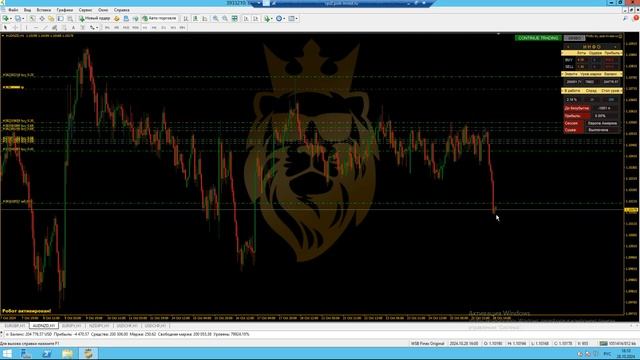Switch timeframe to W1
This screenshot has height=360, width=640.
(173, 27)
